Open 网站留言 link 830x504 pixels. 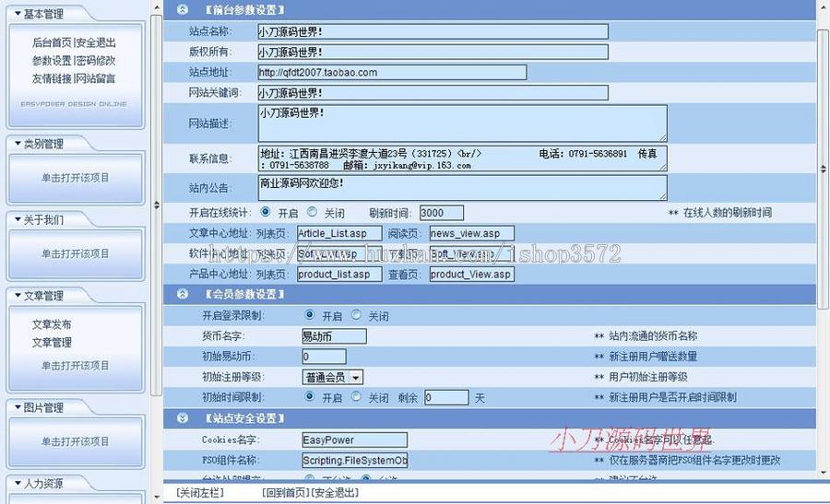click(96, 78)
